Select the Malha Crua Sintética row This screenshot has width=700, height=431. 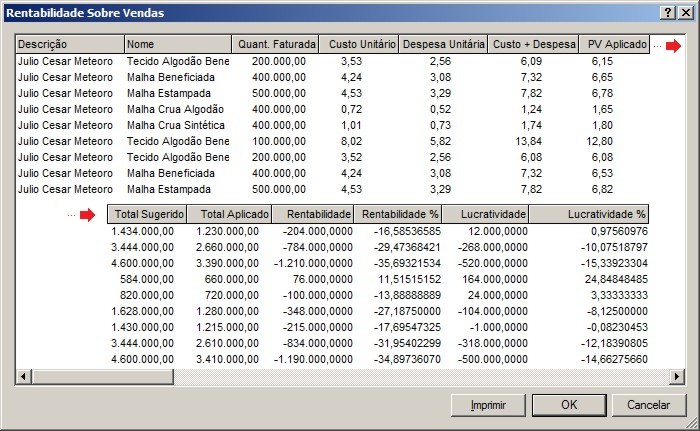176,125
